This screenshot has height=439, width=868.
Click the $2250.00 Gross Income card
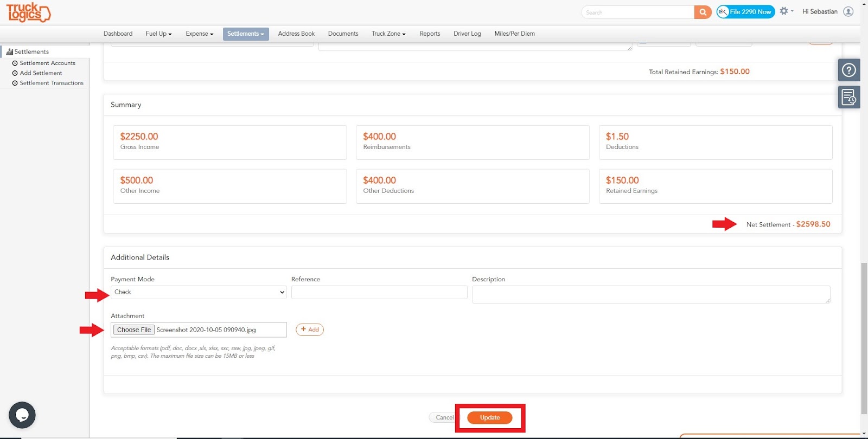[229, 143]
